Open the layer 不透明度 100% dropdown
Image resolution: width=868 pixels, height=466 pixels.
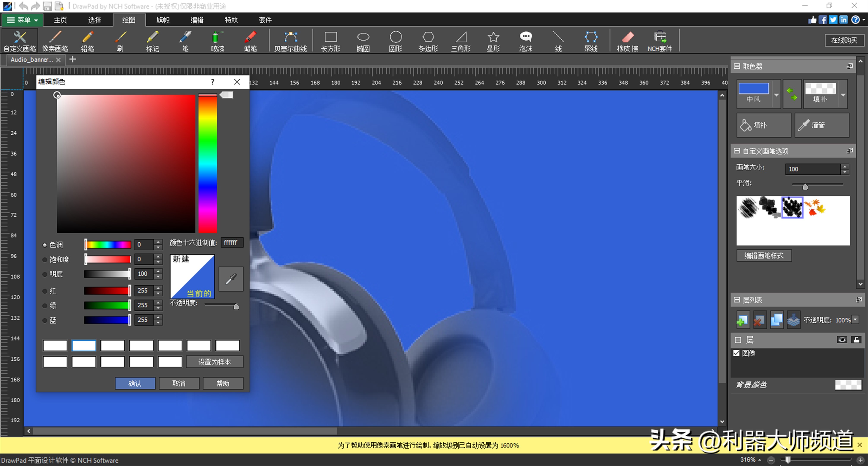click(855, 320)
